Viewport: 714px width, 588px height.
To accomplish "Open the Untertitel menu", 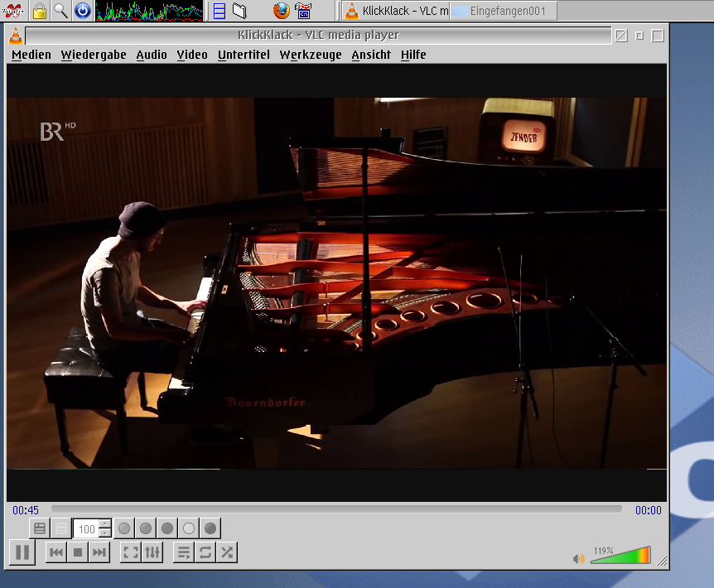I will click(x=244, y=55).
